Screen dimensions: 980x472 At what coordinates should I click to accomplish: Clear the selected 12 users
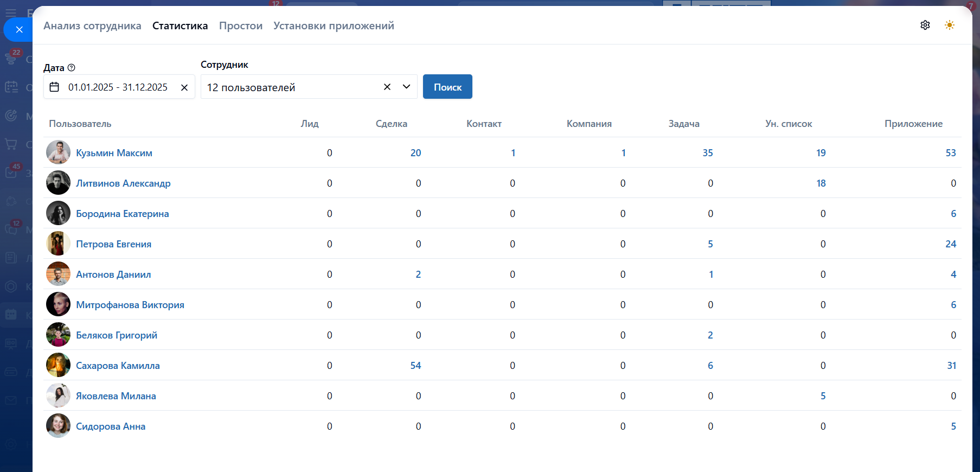tap(387, 87)
